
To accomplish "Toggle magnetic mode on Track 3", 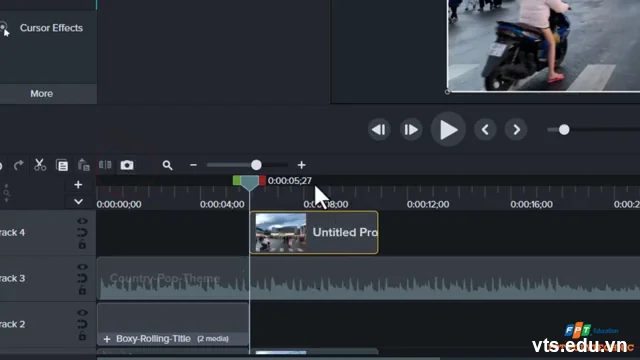I will click(82, 278).
